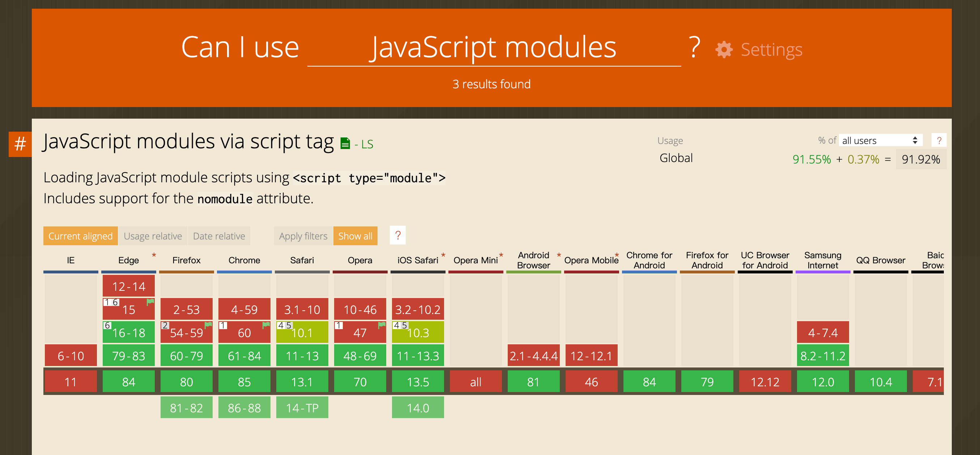Image resolution: width=980 pixels, height=455 pixels.
Task: Select Firefox 81-82 future cell
Action: tap(186, 408)
